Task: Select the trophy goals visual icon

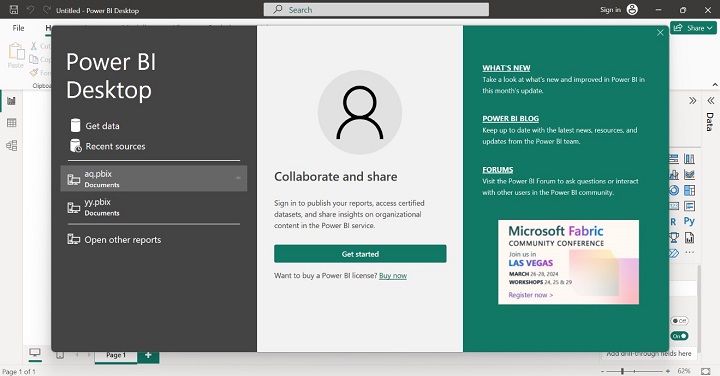Action: click(x=674, y=237)
